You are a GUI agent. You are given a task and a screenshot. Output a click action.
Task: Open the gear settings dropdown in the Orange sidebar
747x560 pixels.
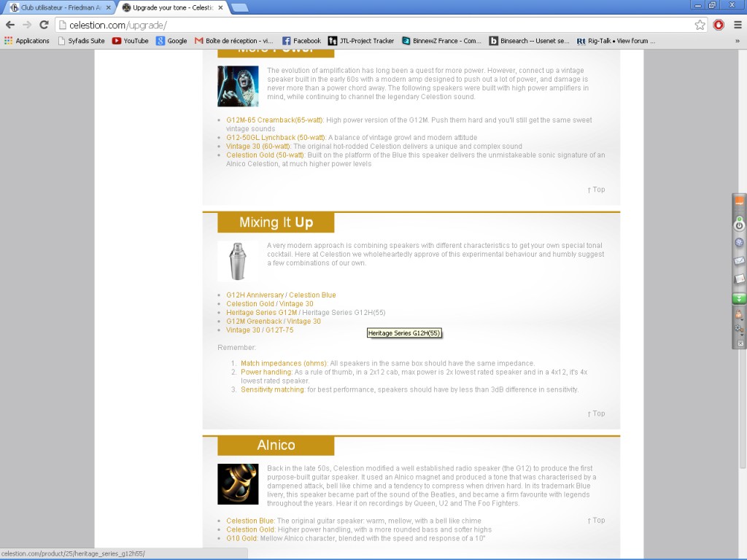point(739,329)
